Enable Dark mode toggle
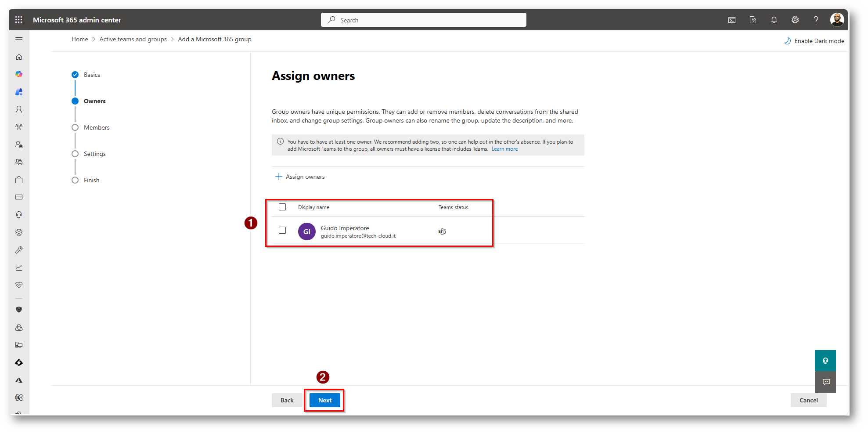 pyautogui.click(x=814, y=41)
